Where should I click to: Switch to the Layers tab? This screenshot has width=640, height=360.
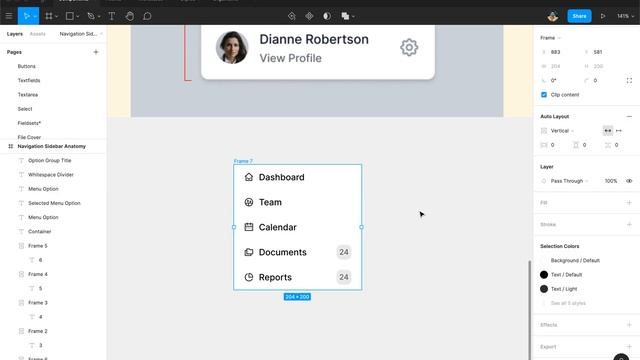coord(15,34)
